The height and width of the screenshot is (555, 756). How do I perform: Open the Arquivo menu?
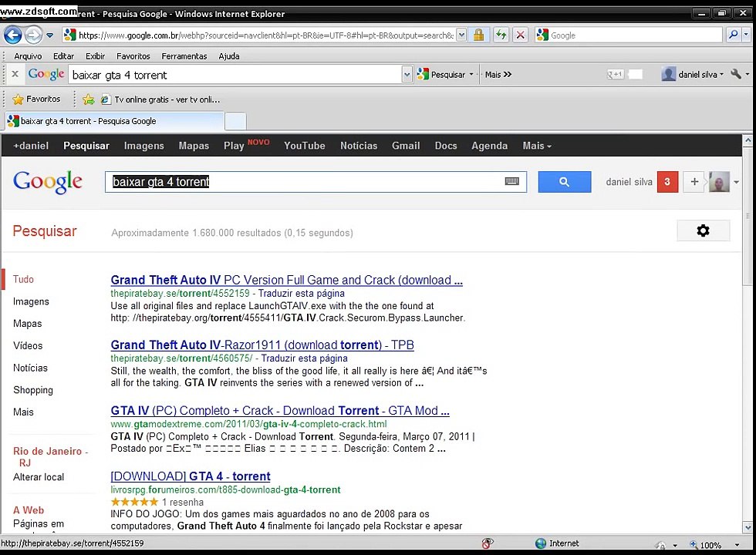[28, 55]
